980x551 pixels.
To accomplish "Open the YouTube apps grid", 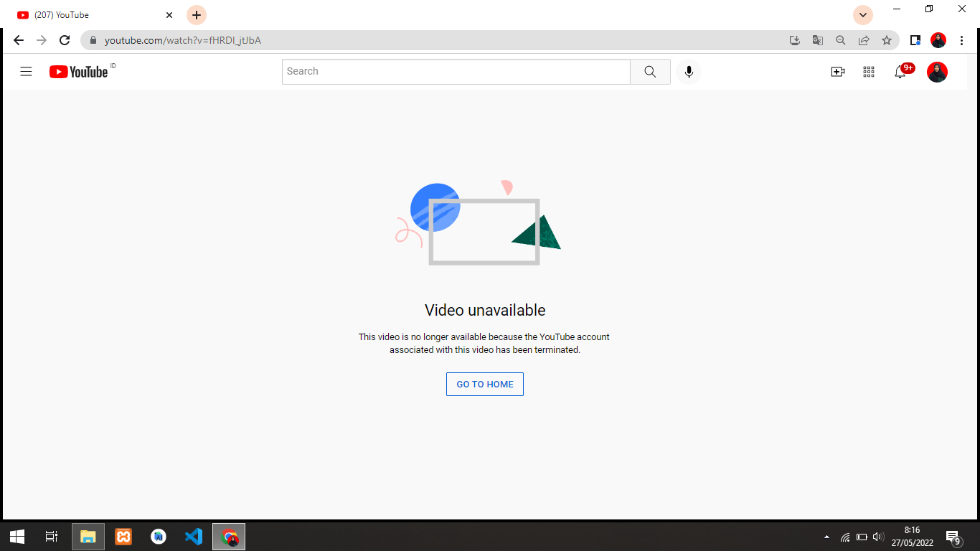I will click(869, 72).
